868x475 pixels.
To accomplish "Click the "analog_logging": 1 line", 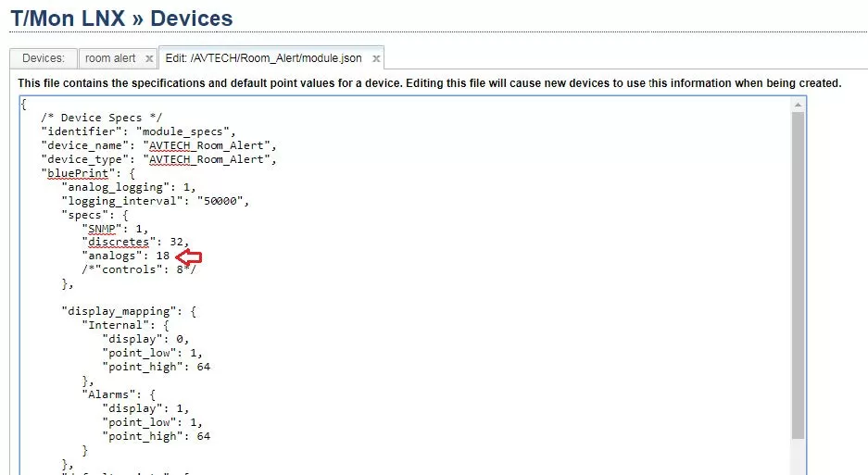I will (128, 187).
